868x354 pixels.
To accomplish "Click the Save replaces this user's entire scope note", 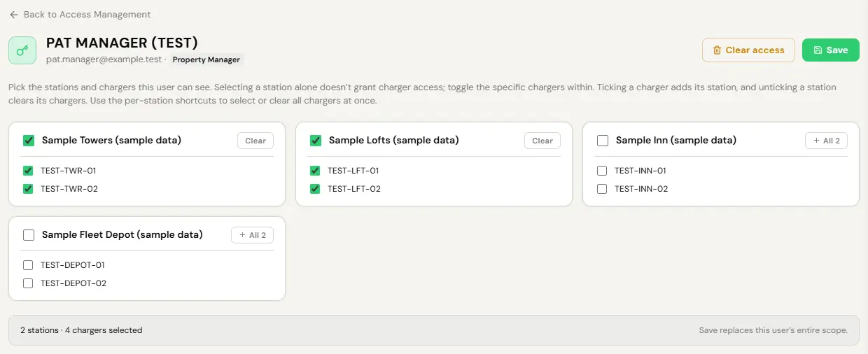I will click(773, 330).
